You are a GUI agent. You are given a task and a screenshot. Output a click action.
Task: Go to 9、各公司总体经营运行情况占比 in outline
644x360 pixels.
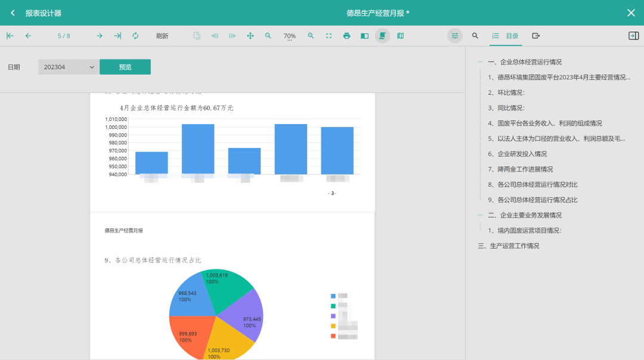(532, 200)
